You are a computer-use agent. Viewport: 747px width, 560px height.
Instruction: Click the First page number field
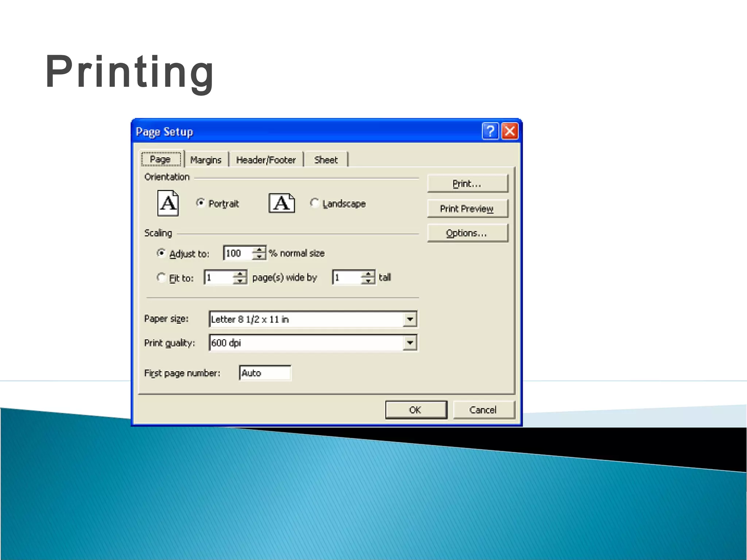point(265,373)
